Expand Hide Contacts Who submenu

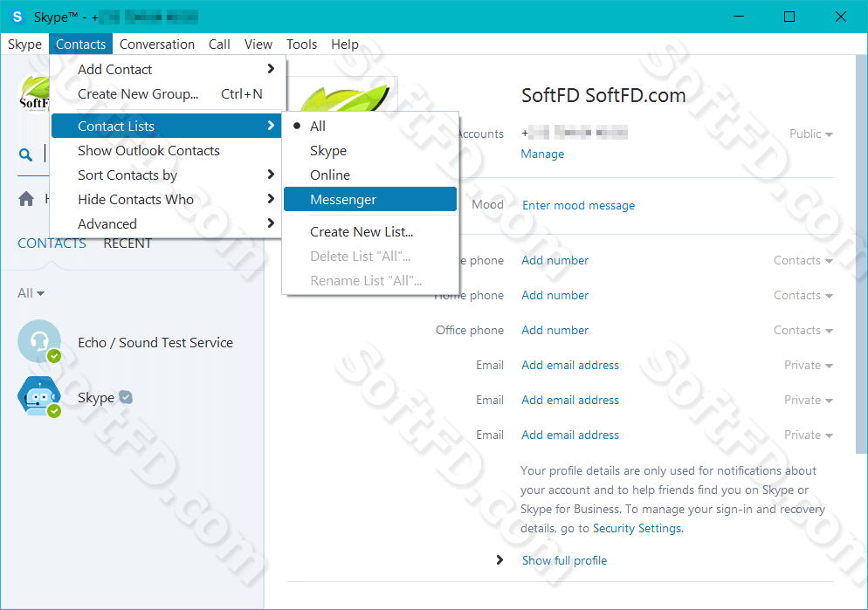pos(167,199)
